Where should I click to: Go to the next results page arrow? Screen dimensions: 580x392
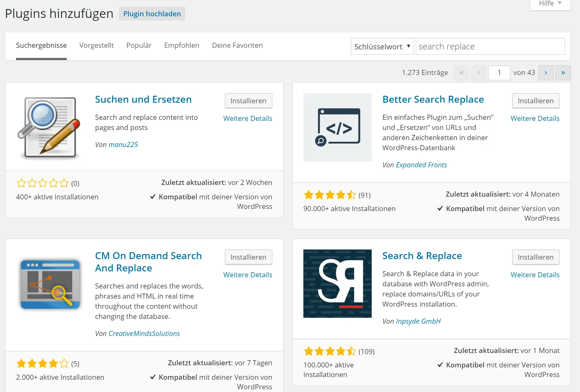[x=546, y=73]
